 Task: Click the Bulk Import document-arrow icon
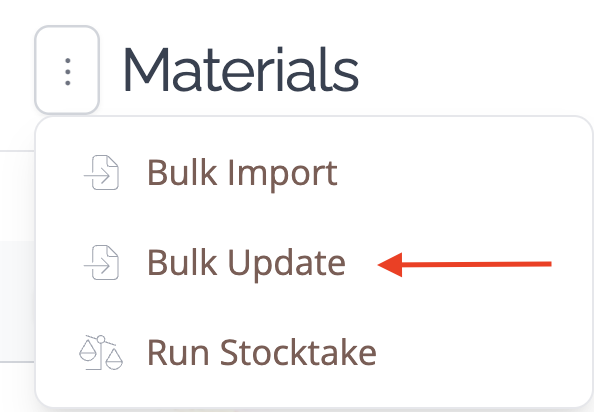pos(101,173)
